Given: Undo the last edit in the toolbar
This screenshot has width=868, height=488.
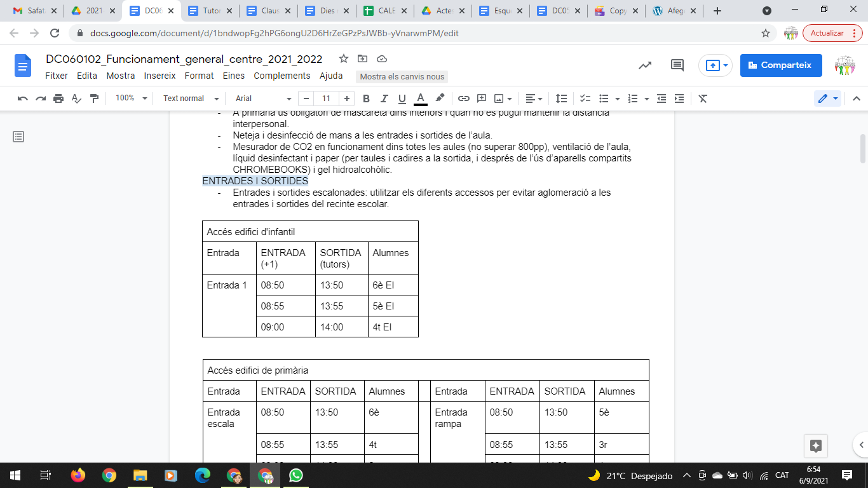Looking at the screenshot, I should click(x=23, y=98).
